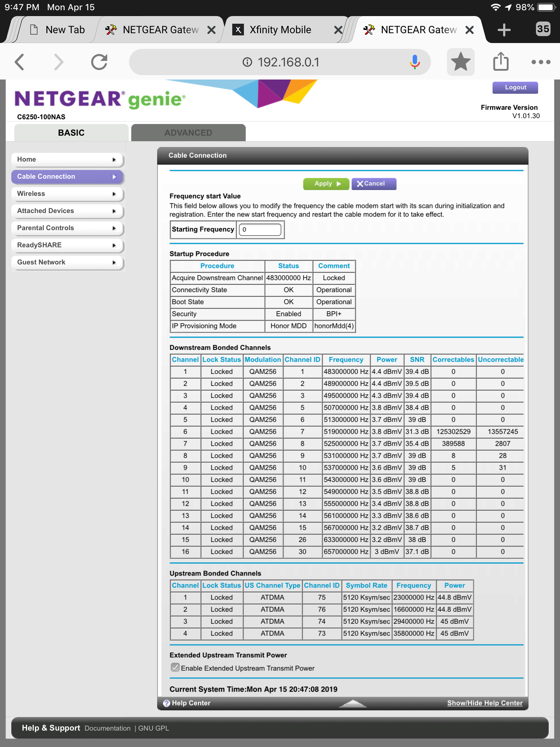Select the ADVANCED tab
The image size is (560, 747).
click(x=188, y=133)
